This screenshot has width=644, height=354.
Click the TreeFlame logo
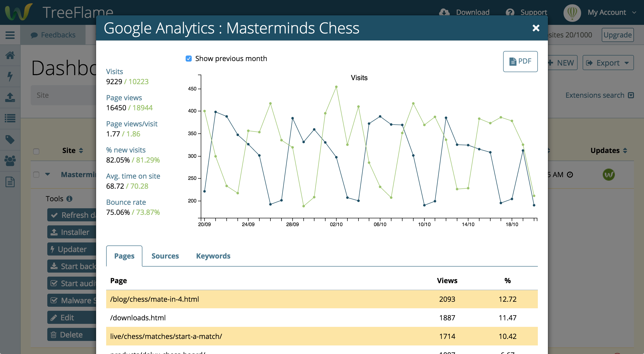click(x=19, y=12)
